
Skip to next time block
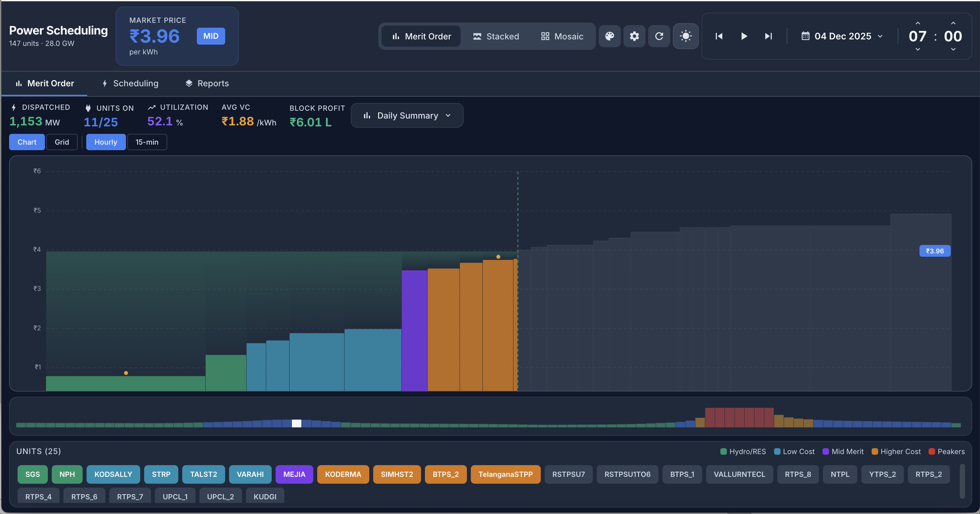(x=768, y=36)
